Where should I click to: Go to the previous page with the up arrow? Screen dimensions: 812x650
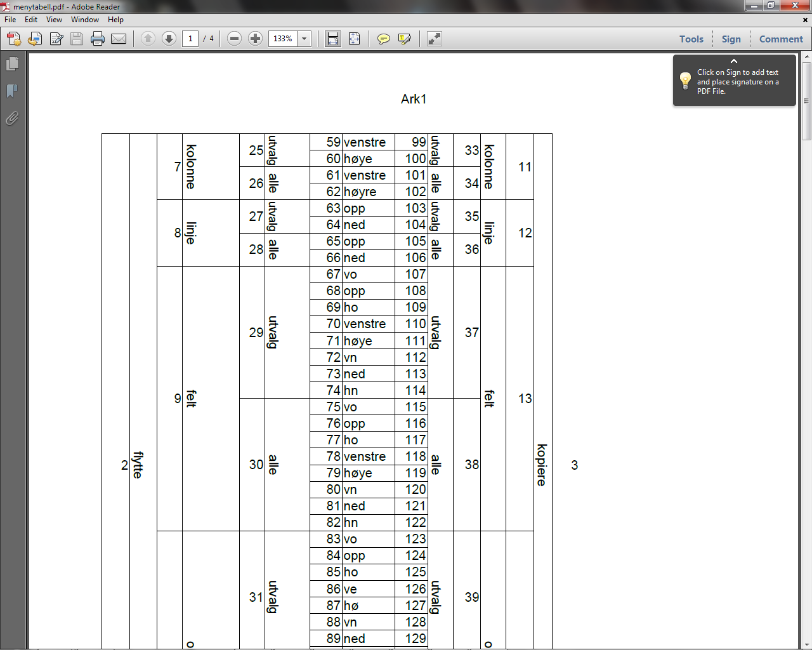(148, 39)
